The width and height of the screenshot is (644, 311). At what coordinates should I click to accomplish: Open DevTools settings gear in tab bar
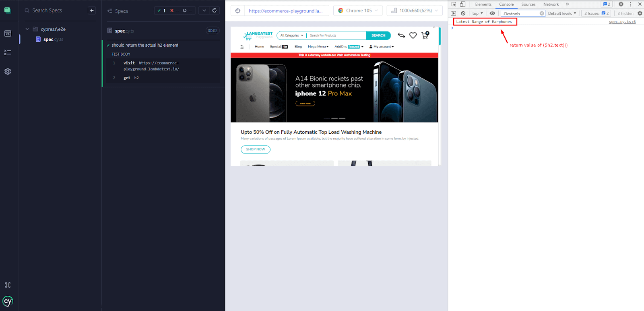(621, 4)
